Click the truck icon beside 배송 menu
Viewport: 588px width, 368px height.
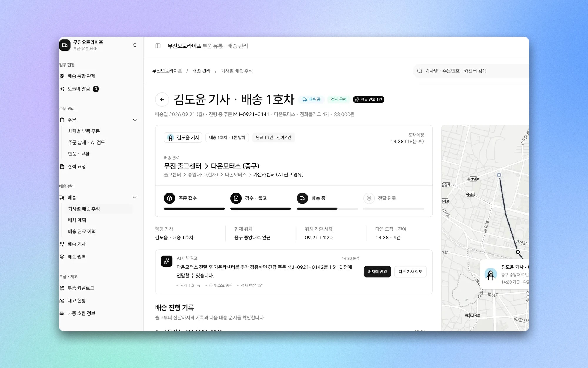pyautogui.click(x=62, y=198)
